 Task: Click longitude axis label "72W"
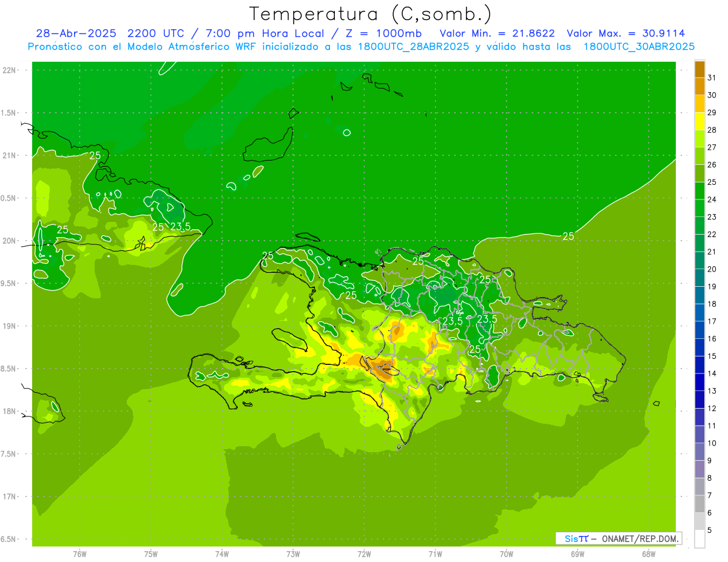(x=364, y=554)
